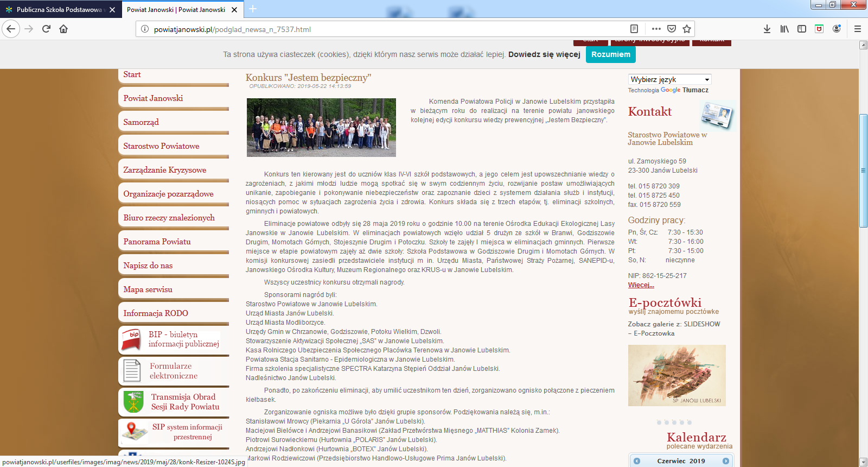Image resolution: width=868 pixels, height=467 pixels.
Task: Open the contest group photo thumbnail
Action: 321,128
